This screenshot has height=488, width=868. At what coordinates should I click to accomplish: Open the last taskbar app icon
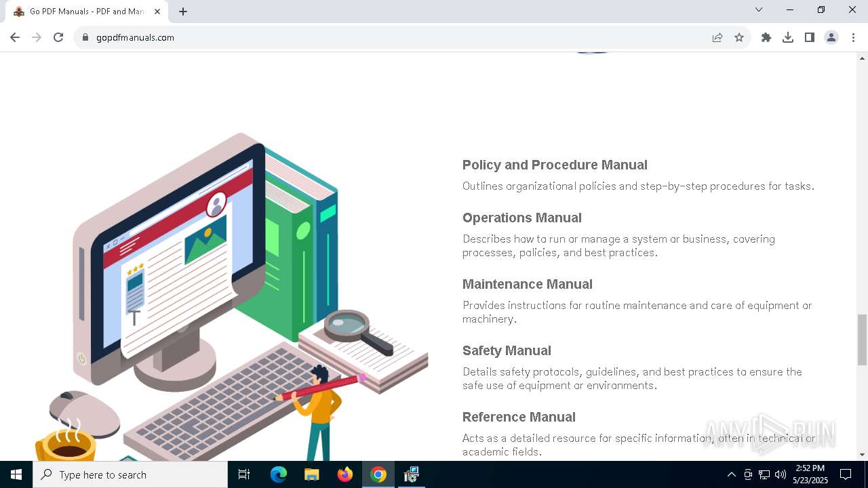411,474
